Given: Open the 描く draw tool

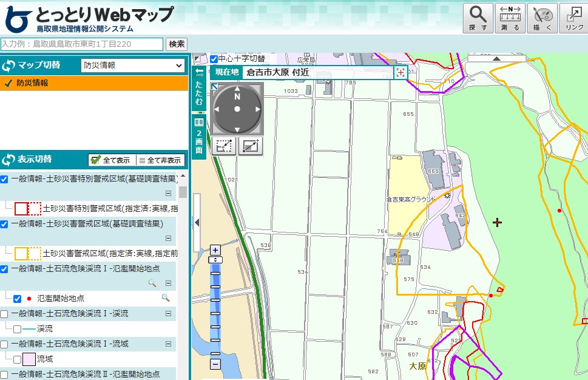Looking at the screenshot, I should click(x=542, y=18).
